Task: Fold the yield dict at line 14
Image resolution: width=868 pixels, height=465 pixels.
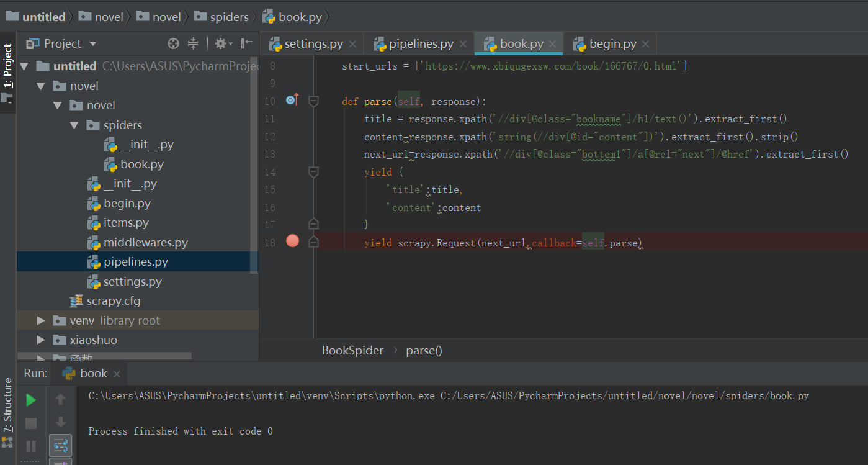Action: coord(313,171)
